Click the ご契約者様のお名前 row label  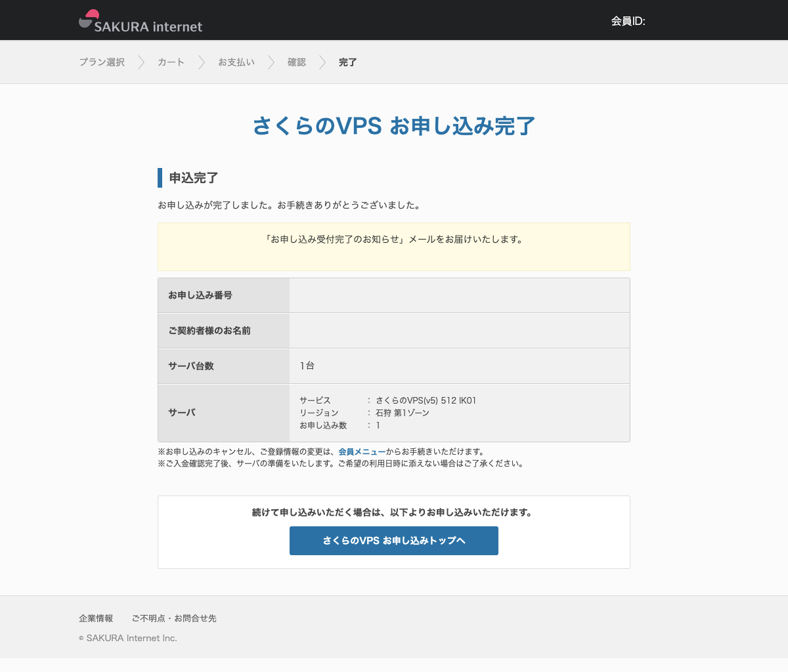tap(209, 331)
